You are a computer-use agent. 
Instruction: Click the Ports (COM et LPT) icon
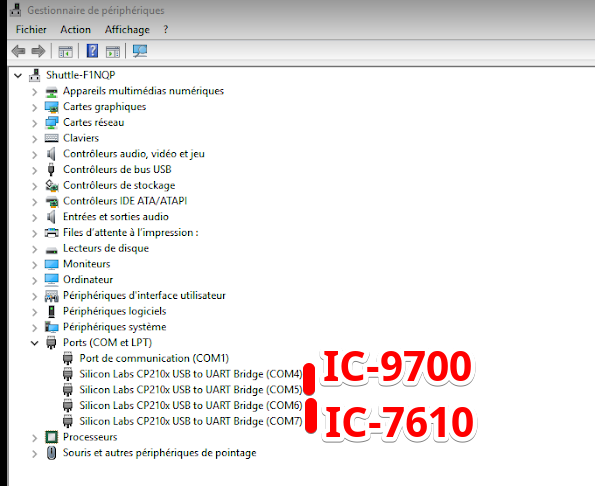pos(51,343)
